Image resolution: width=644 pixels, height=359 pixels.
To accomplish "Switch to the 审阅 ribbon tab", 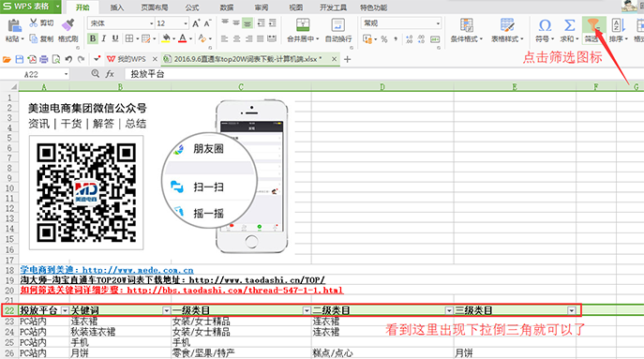I will coord(262,7).
